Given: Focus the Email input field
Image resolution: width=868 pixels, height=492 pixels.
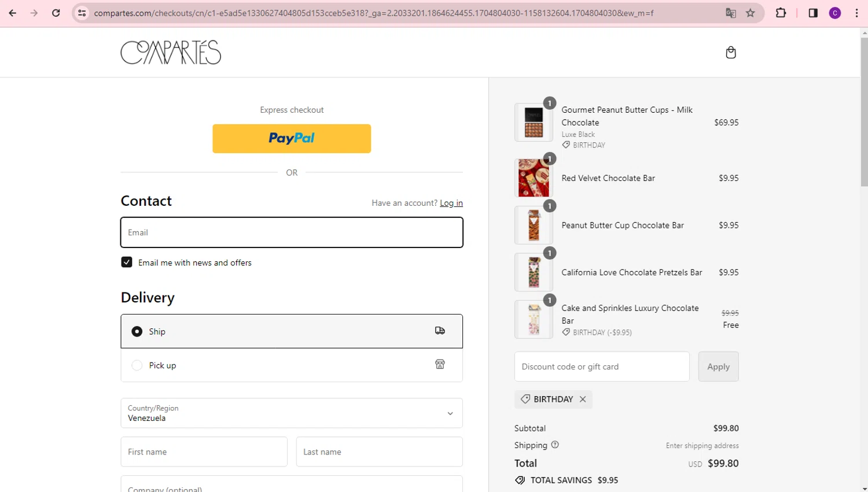Looking at the screenshot, I should click(292, 232).
